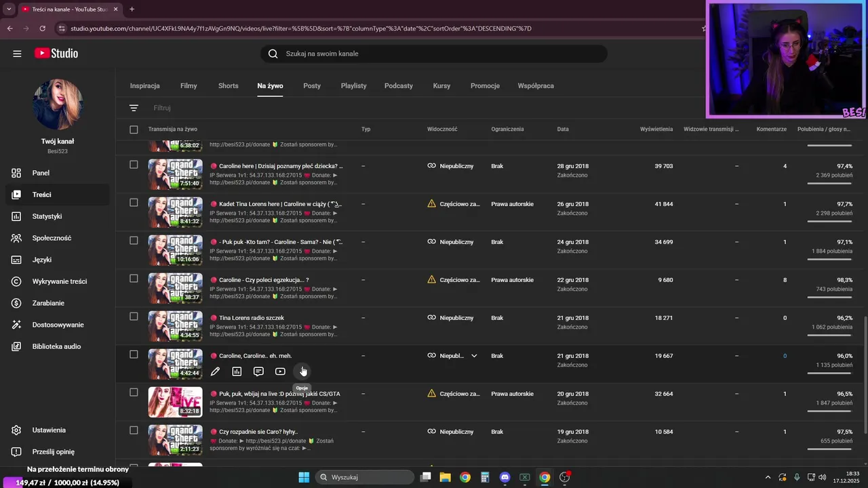Open the hamburger navigation menu
The height and width of the screenshot is (488, 868).
[17, 54]
